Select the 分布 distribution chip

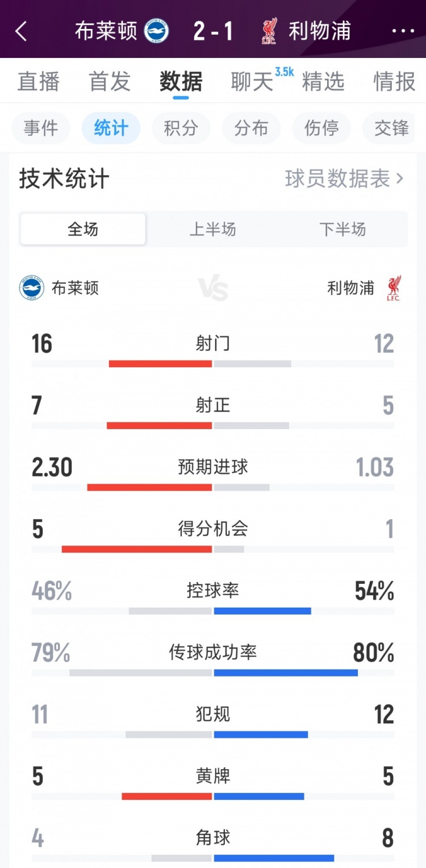[251, 128]
